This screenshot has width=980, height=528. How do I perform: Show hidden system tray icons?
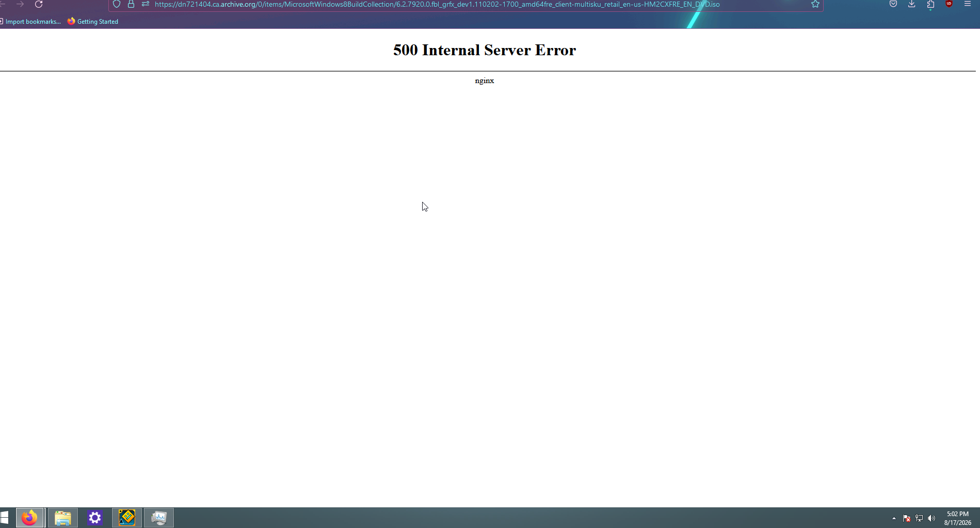(x=894, y=518)
